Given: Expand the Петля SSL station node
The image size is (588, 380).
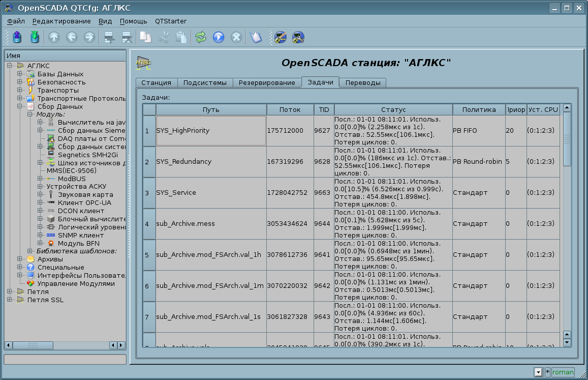Looking at the screenshot, I should (9, 300).
